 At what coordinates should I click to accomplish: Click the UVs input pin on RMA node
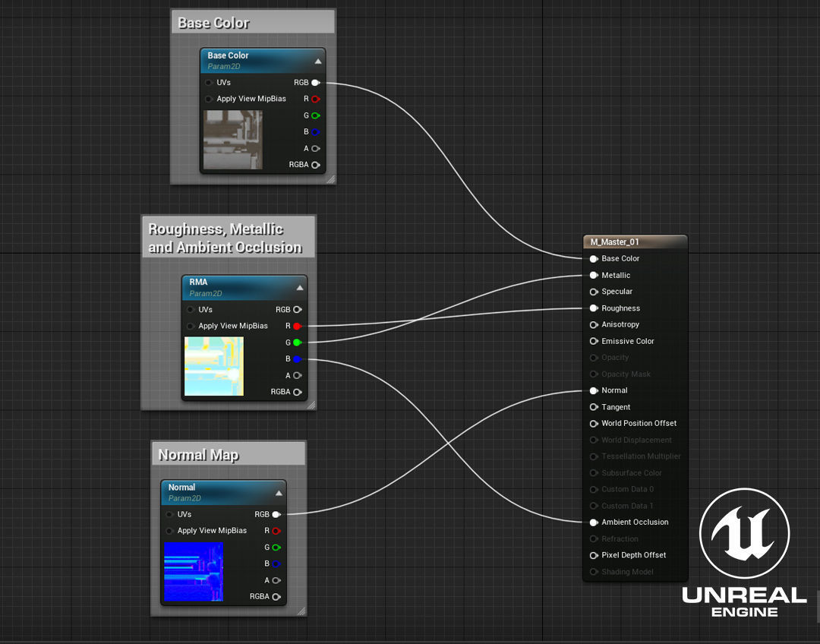click(x=191, y=310)
